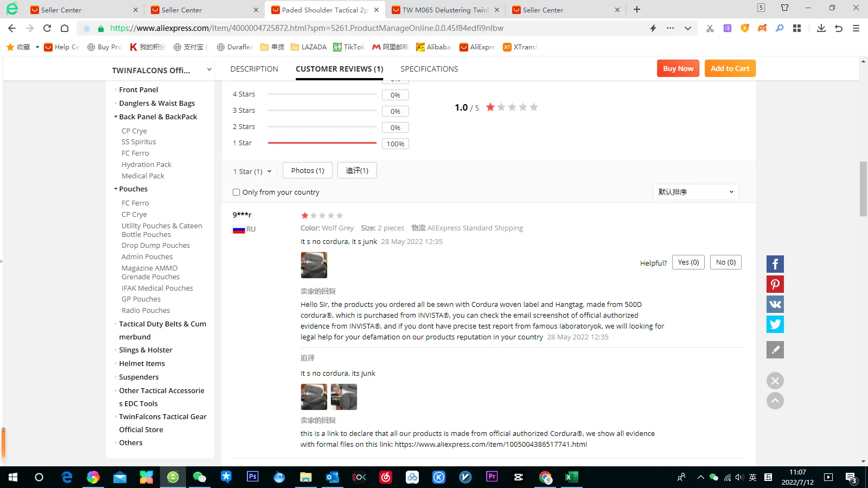Filter reviews by Photos (1)

click(x=308, y=170)
